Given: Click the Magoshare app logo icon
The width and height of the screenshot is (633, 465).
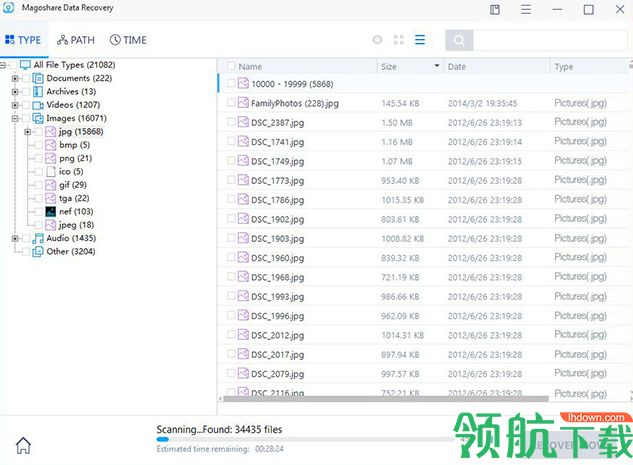Looking at the screenshot, I should [8, 8].
